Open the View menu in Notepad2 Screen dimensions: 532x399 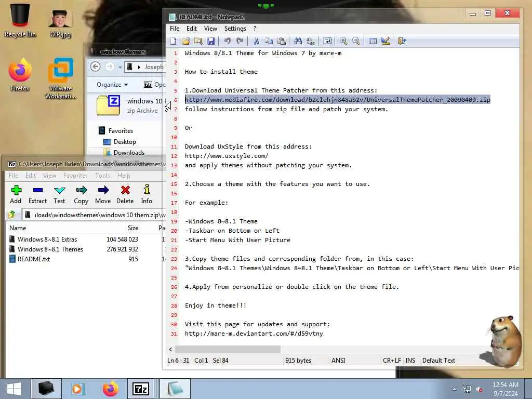pos(210,29)
